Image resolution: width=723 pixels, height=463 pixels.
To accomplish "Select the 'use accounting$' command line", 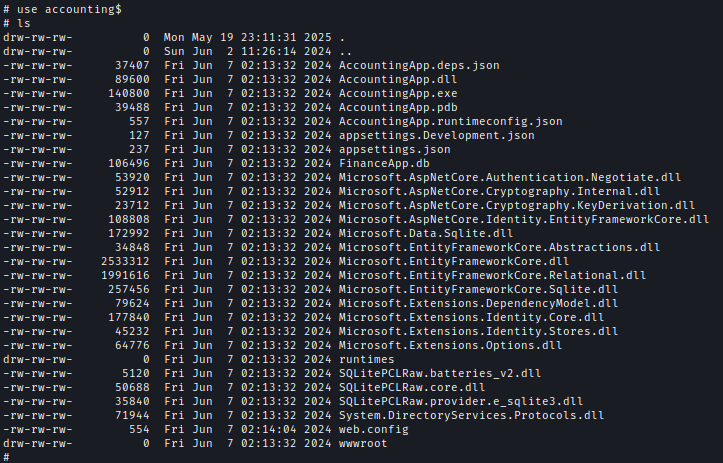I will (62, 9).
